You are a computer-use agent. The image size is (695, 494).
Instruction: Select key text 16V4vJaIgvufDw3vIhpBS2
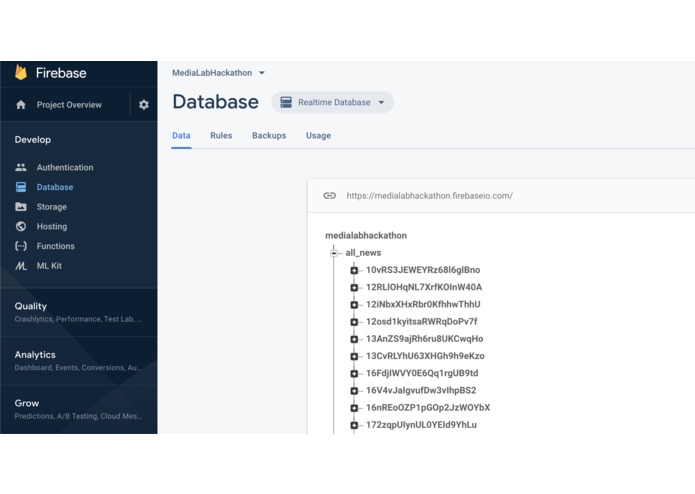[421, 390]
